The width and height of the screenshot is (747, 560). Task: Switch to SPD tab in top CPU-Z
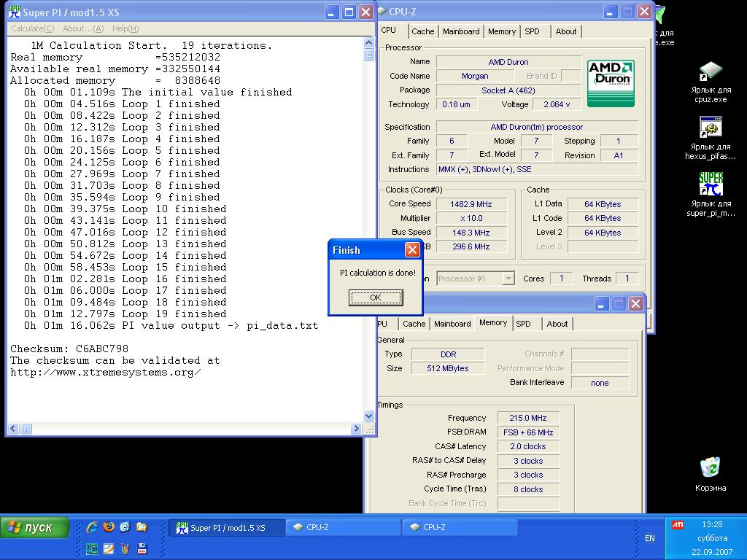coord(532,31)
